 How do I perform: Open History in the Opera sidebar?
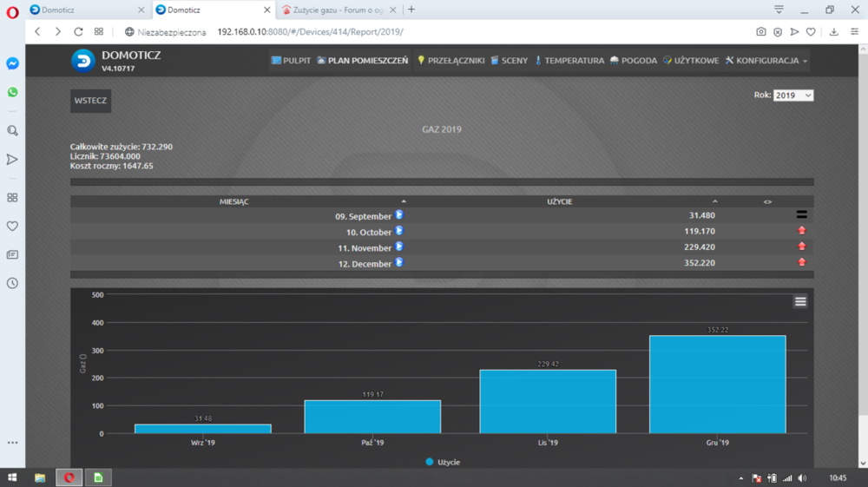tap(12, 283)
